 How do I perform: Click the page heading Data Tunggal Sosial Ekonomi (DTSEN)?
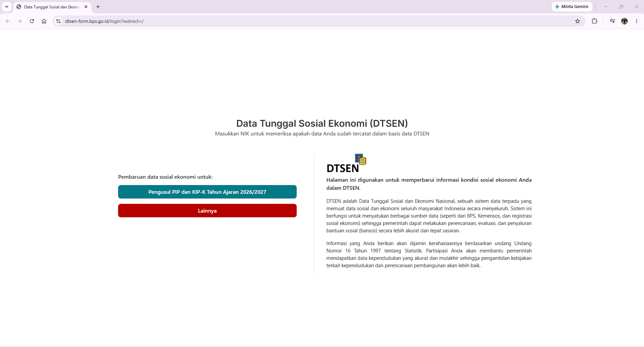[322, 123]
